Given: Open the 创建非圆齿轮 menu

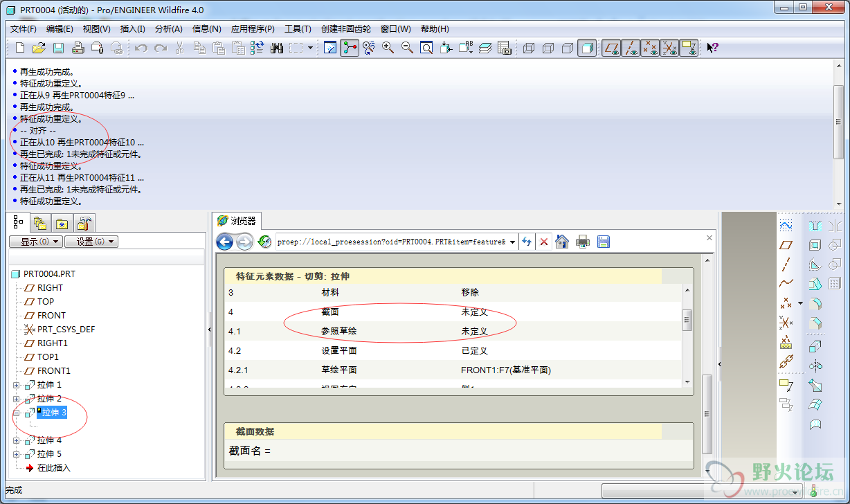Looking at the screenshot, I should coord(346,28).
